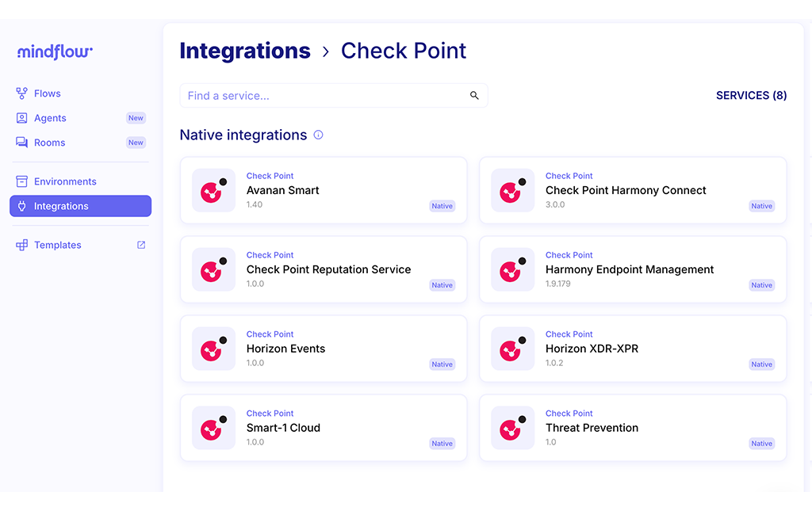Open the Flows menu item
Image resolution: width=812 pixels, height=511 pixels.
coord(80,93)
